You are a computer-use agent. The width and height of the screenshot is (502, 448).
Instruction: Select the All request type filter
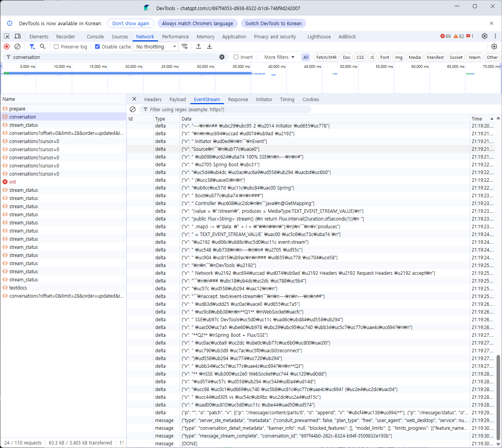tap(306, 57)
